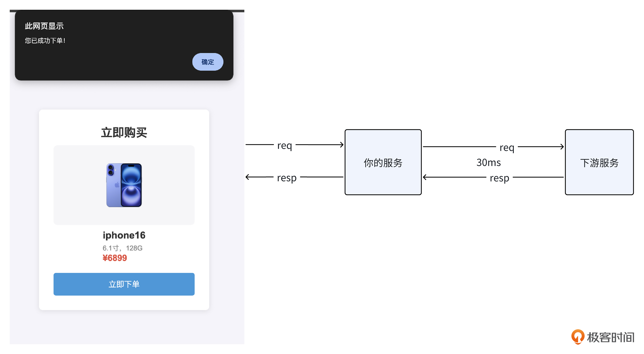The image size is (644, 354).
Task: Click the 此网页显示 dialog title
Action: (44, 26)
